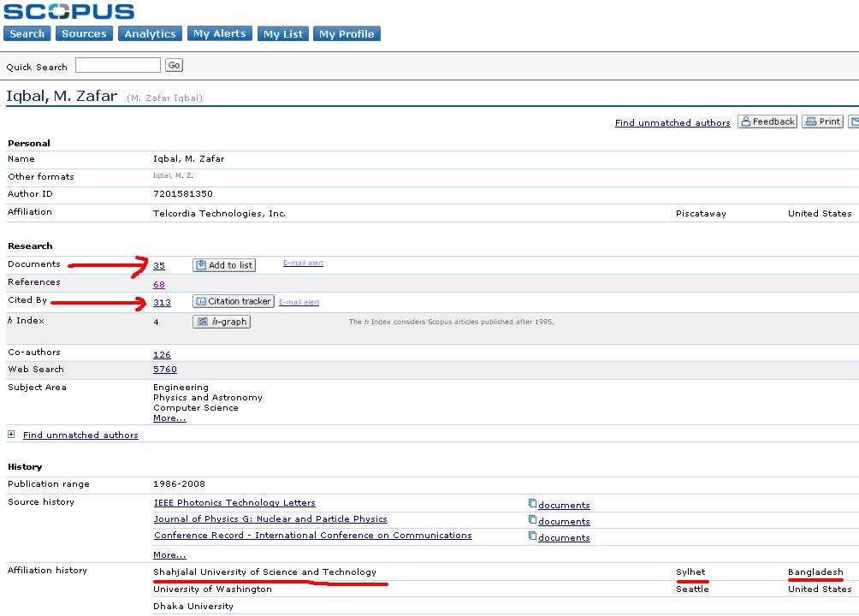Open the 126 co-authors link
859x616 pixels.
coord(163,355)
